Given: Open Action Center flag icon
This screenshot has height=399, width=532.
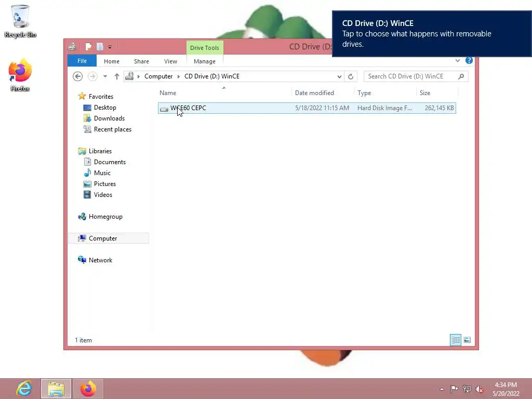Looking at the screenshot, I should 454,389.
